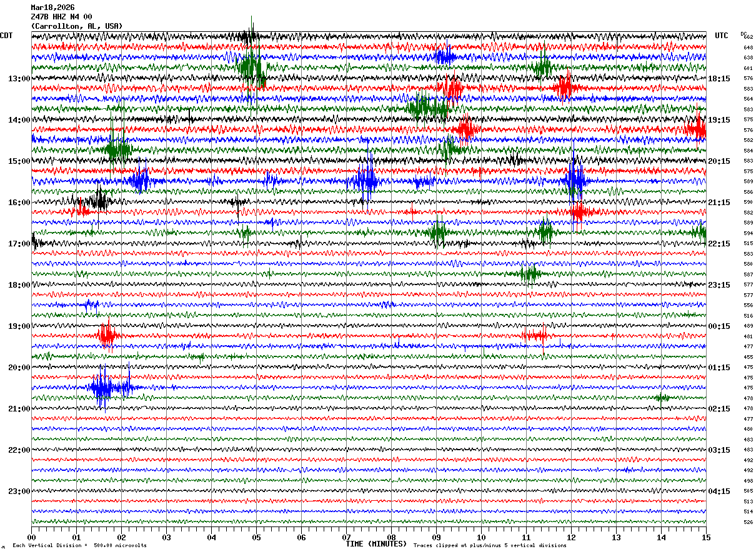Click the 10 minute tick on the bottom axis
This screenshot has height=554, width=756.
[x=481, y=537]
